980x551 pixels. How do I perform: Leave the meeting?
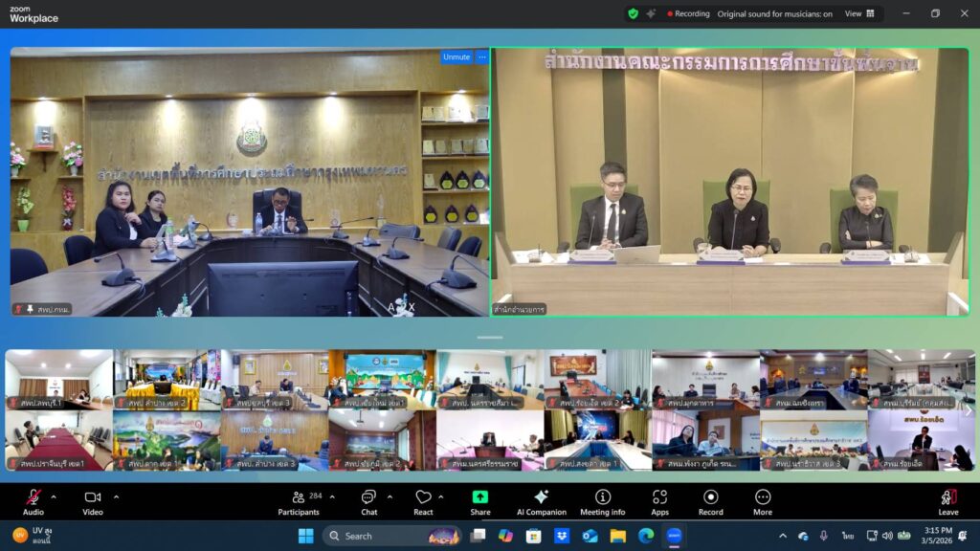coord(947,501)
